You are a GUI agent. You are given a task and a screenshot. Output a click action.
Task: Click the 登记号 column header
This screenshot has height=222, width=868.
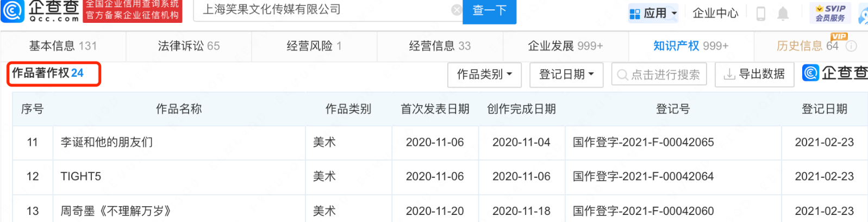pyautogui.click(x=673, y=109)
